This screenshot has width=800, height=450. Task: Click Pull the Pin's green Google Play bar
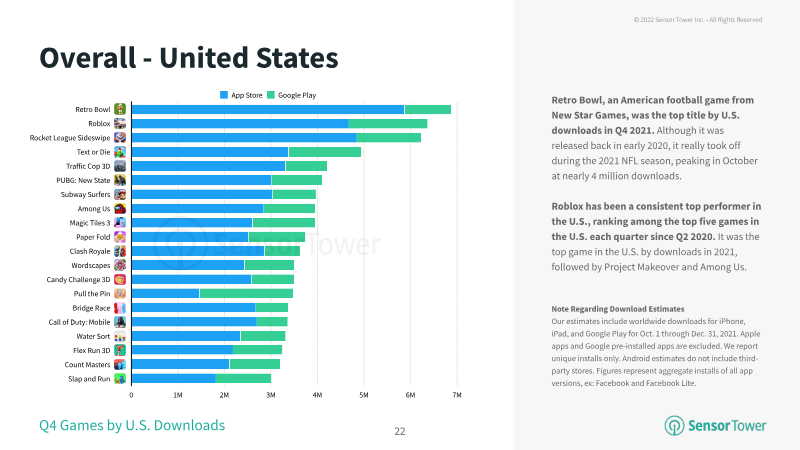246,293
